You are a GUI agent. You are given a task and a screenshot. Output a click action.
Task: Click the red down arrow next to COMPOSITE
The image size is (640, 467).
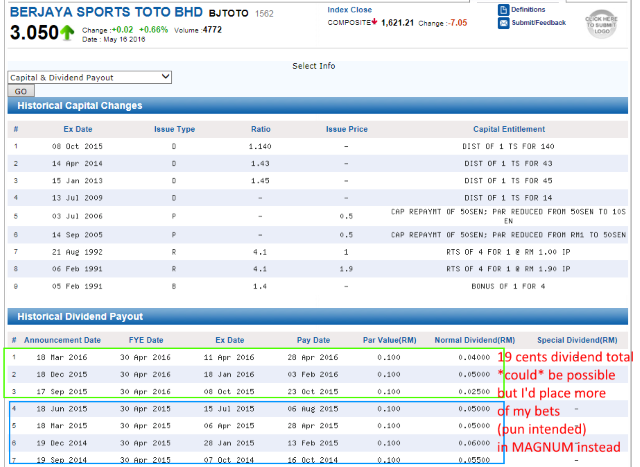click(x=374, y=22)
